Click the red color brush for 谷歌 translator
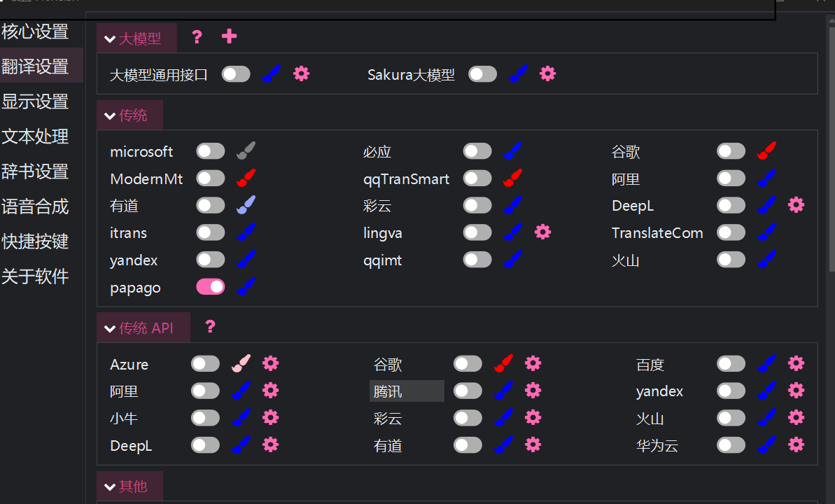Screen dimensions: 835x504 767,151
